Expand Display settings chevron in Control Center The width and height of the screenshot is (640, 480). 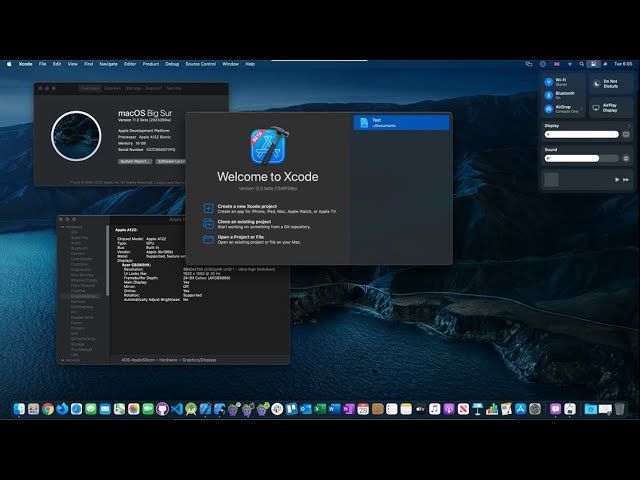[x=629, y=126]
